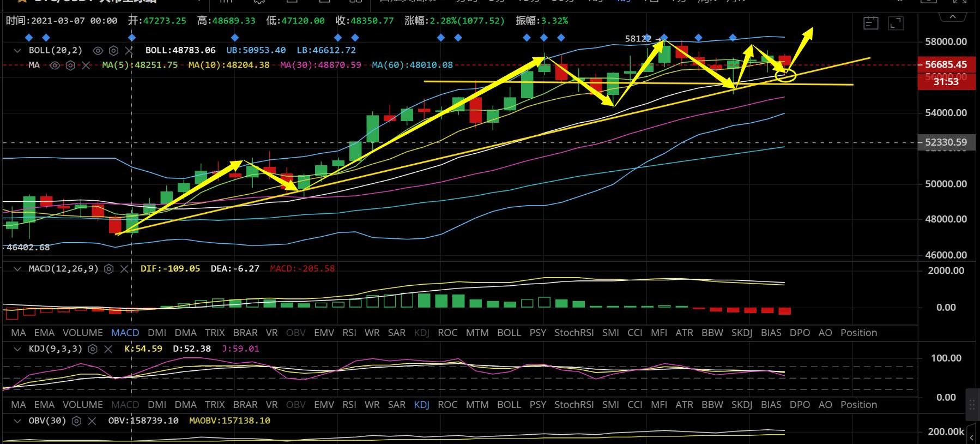
Task: Click upward collapse arrow above price axis
Action: point(952,17)
